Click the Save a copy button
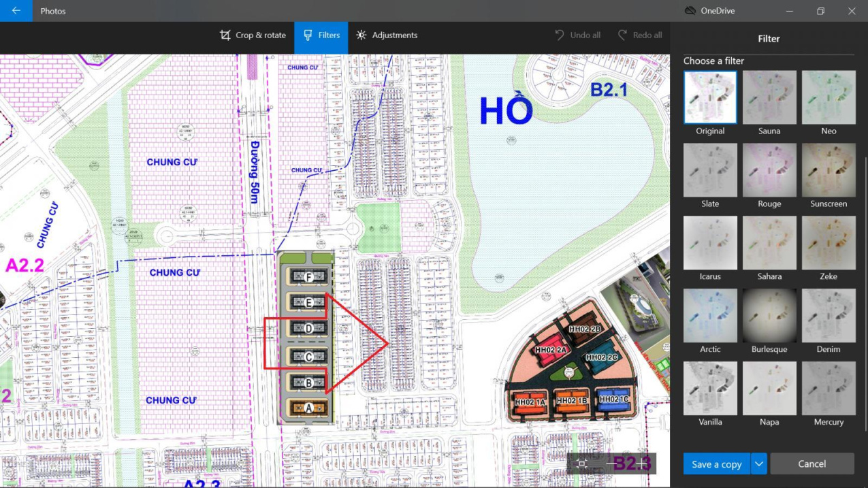 point(716,464)
